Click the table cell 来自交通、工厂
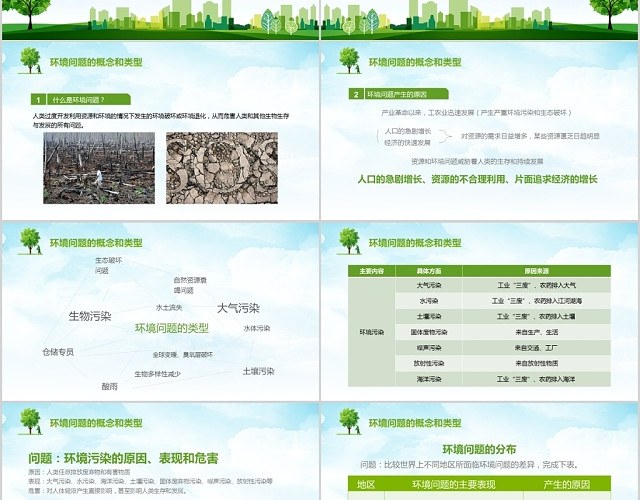 tap(537, 348)
